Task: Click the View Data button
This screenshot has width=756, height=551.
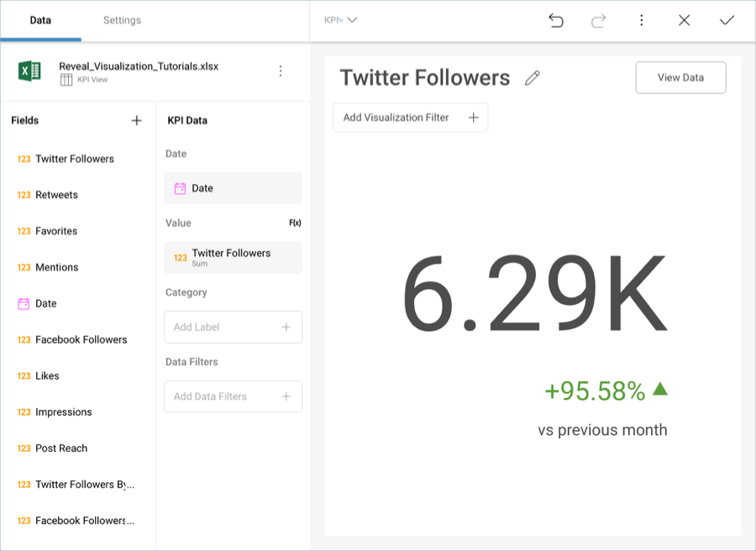Action: click(x=680, y=77)
